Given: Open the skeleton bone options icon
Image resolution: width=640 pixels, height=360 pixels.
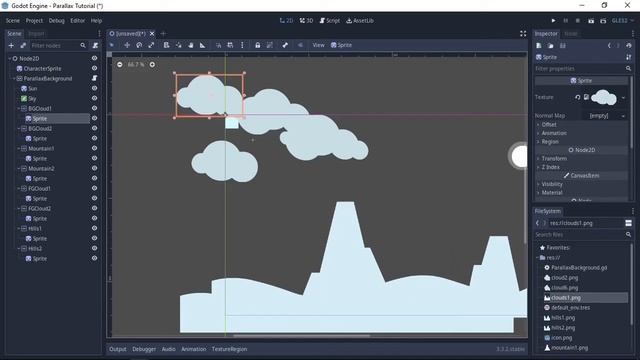Looking at the screenshot, I should (285, 45).
